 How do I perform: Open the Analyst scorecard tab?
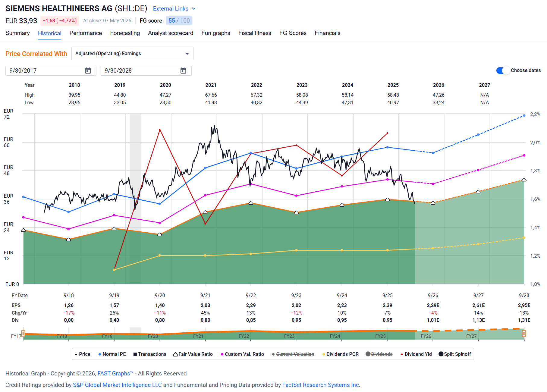171,33
